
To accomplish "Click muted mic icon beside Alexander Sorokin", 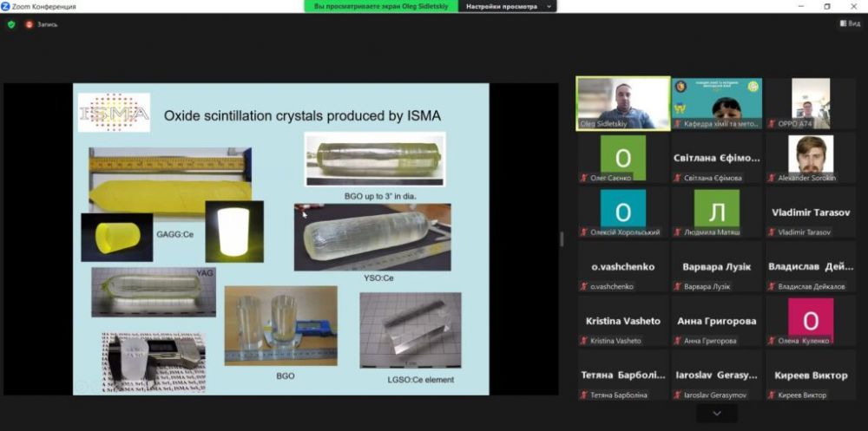I will pos(772,178).
